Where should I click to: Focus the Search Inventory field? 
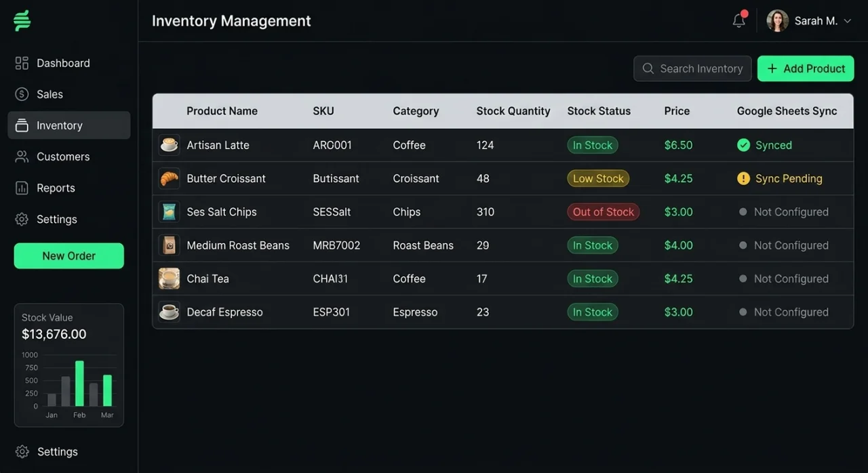(692, 68)
